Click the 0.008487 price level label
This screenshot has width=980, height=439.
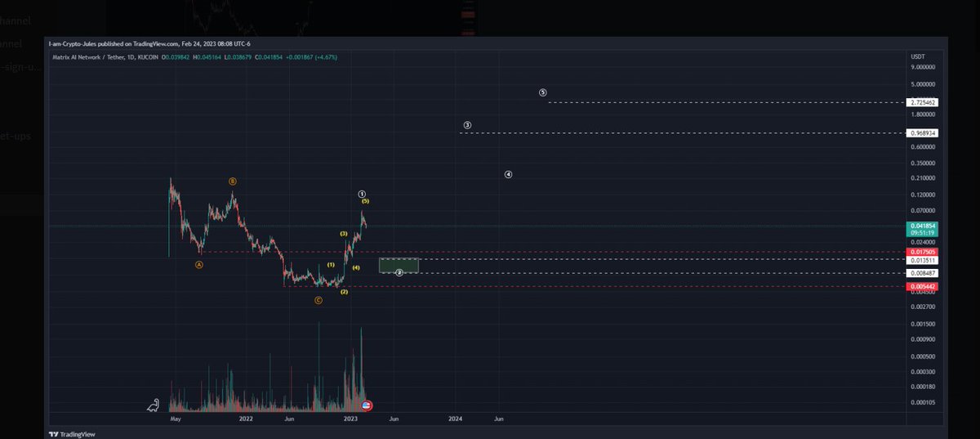pyautogui.click(x=923, y=273)
